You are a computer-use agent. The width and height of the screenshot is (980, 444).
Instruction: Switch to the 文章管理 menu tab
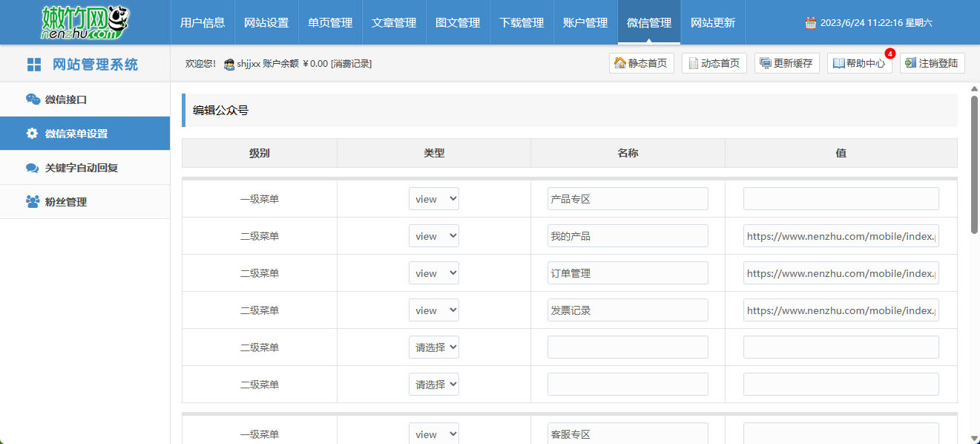click(394, 23)
